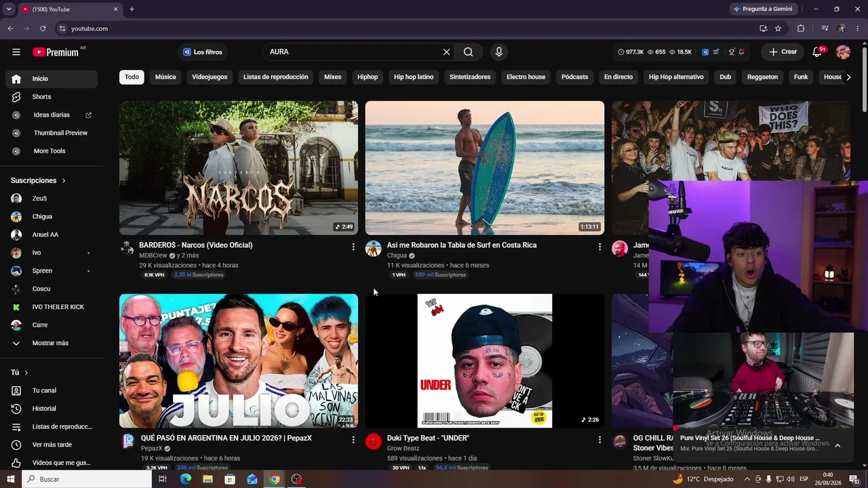The height and width of the screenshot is (488, 868).
Task: Expand Mostrar más subscriptions
Action: click(x=52, y=343)
